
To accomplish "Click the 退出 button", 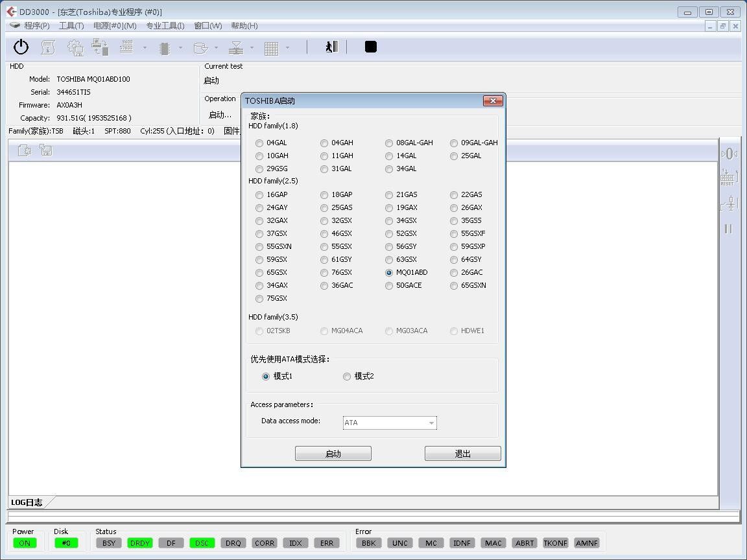I will point(462,453).
